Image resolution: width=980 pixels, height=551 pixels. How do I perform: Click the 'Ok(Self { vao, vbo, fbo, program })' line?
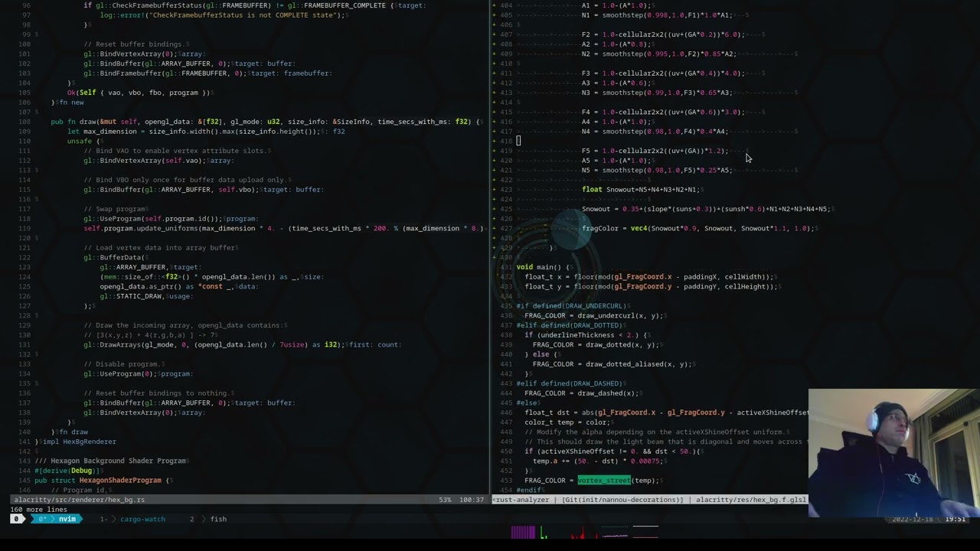pyautogui.click(x=139, y=93)
